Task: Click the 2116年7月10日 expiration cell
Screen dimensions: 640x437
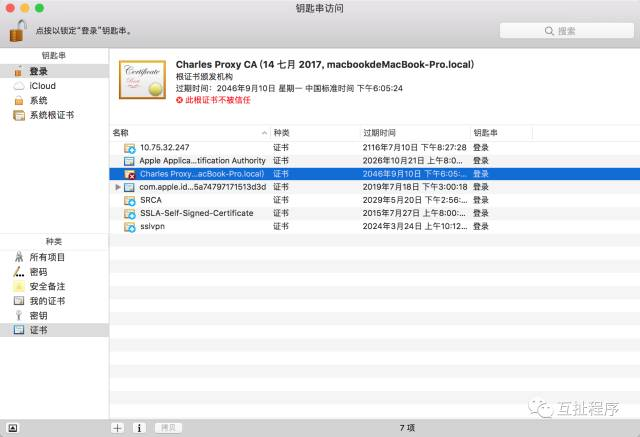Action: tap(414, 148)
